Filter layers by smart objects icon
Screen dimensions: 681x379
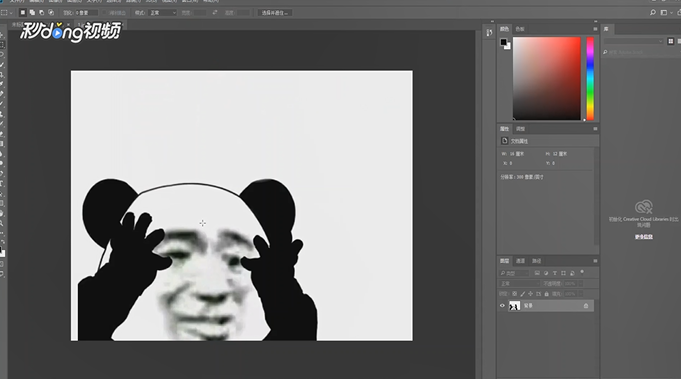pos(572,273)
